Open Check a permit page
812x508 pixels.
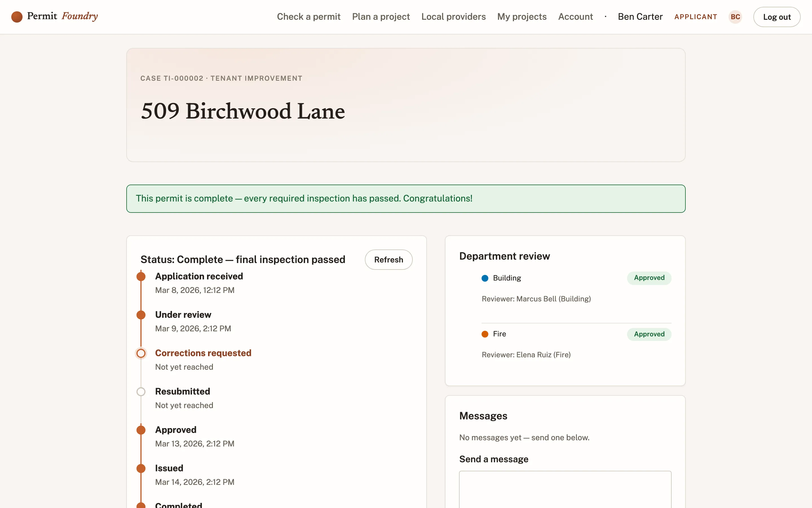pyautogui.click(x=309, y=17)
